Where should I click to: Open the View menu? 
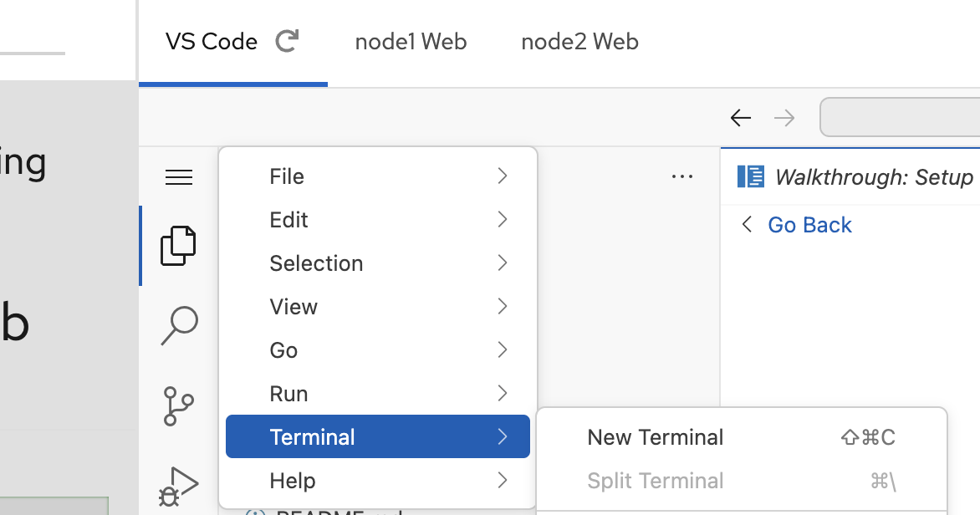coord(377,306)
